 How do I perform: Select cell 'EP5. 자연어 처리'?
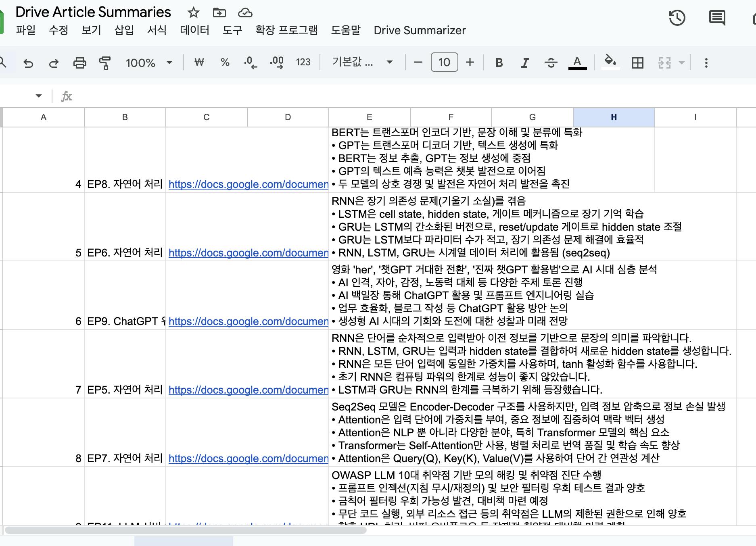(x=125, y=364)
